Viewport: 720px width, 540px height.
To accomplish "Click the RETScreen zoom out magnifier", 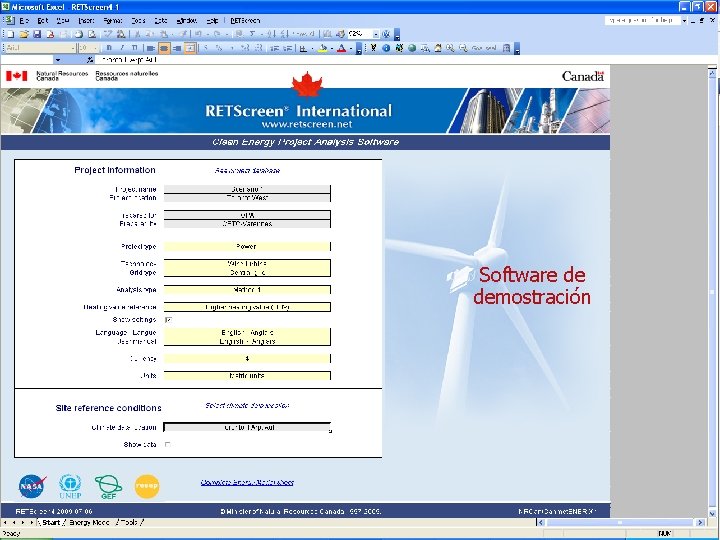I will (463, 48).
